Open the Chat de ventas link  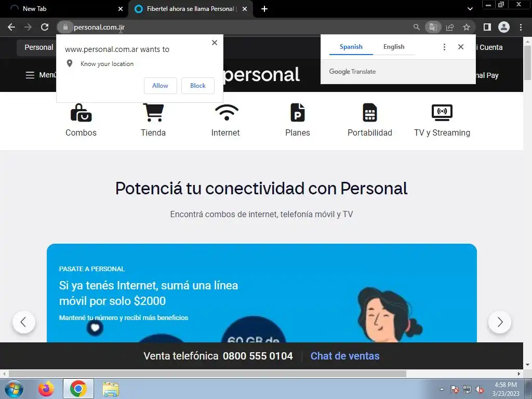345,355
